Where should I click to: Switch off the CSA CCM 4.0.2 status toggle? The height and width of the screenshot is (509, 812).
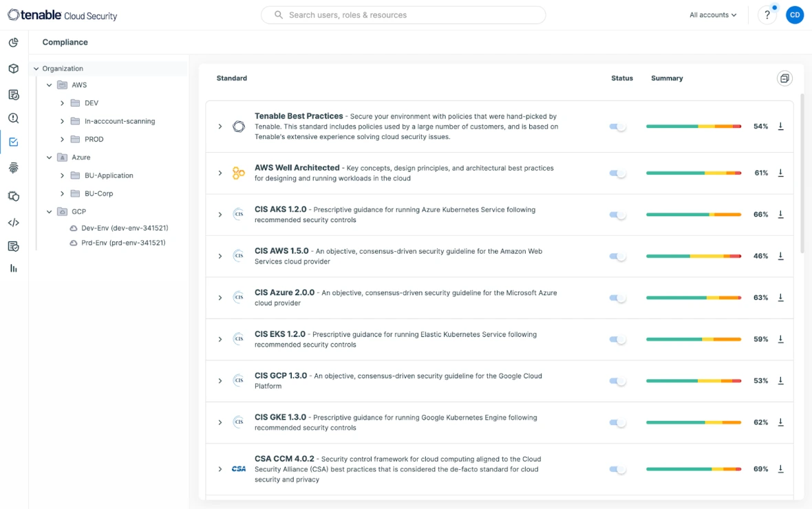pos(618,468)
